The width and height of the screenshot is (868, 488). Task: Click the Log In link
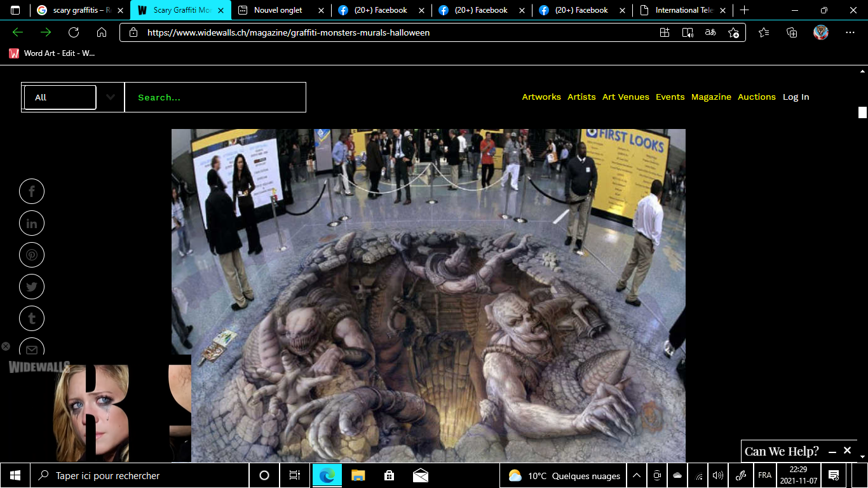[796, 97]
